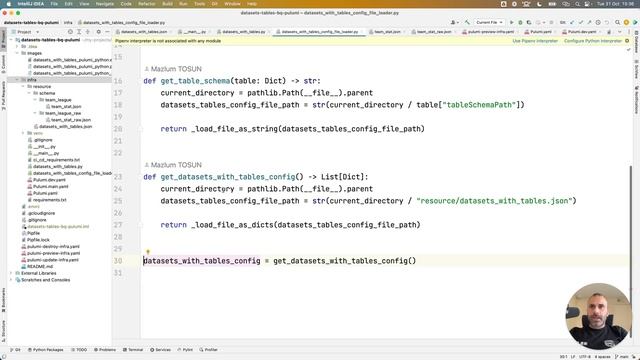Expand Scratches and Consoles node

click(x=11, y=280)
